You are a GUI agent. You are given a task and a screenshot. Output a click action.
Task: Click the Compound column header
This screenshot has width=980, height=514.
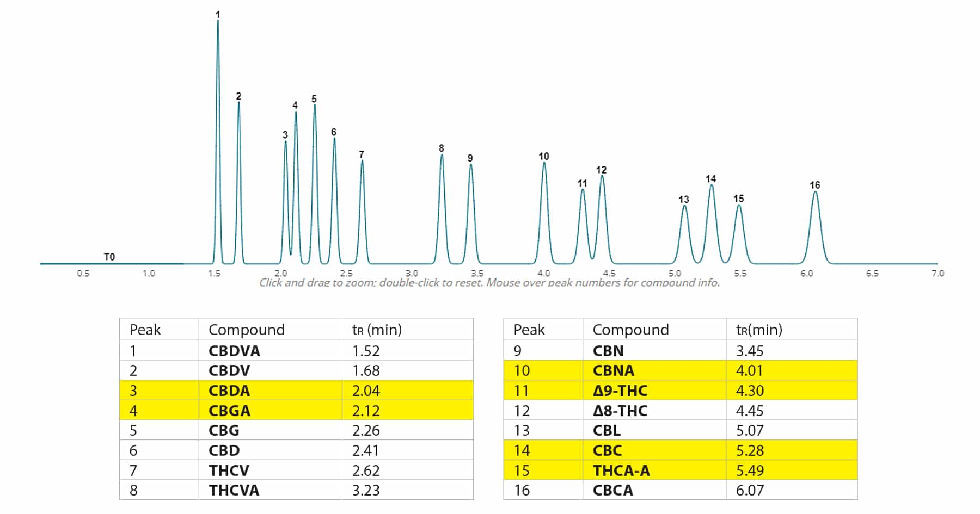coord(248,330)
